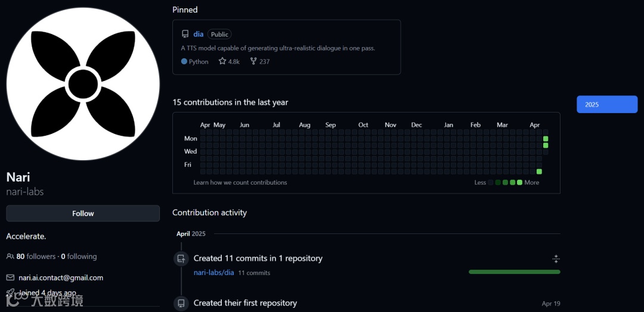Open nari-labs/dia link in contribution activity

click(213, 273)
